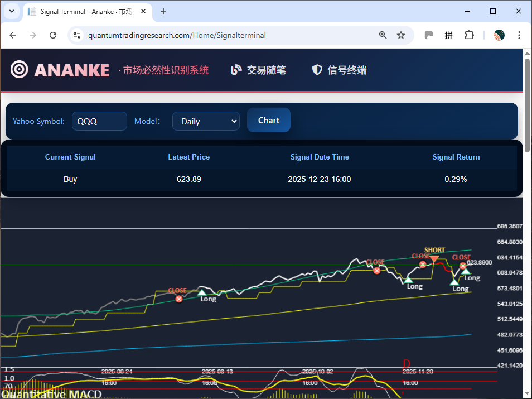Viewport: 532px width, 399px height.
Task: Click the page vertical scrollbar thumb
Action: 527,105
